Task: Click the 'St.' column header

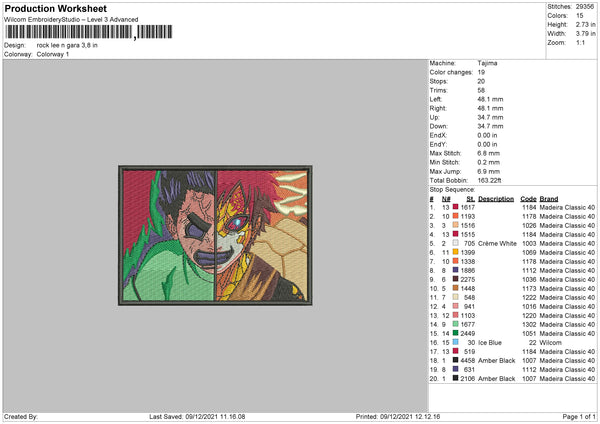Action: [x=471, y=199]
